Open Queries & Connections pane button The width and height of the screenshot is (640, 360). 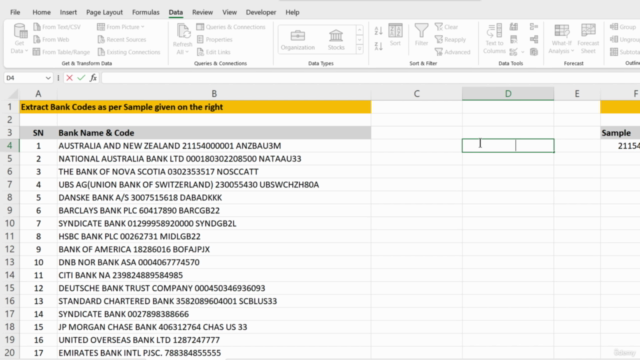click(231, 27)
